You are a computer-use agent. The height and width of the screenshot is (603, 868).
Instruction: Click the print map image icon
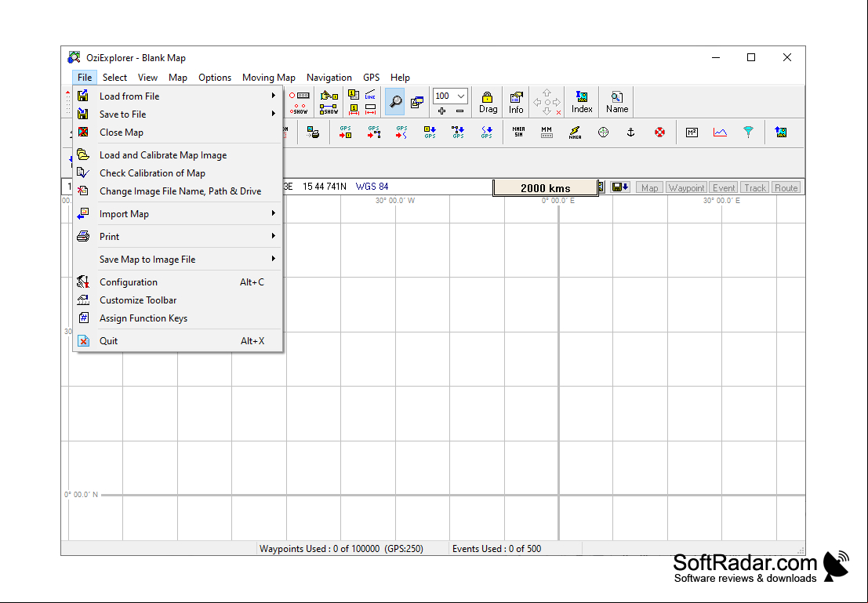[313, 133]
